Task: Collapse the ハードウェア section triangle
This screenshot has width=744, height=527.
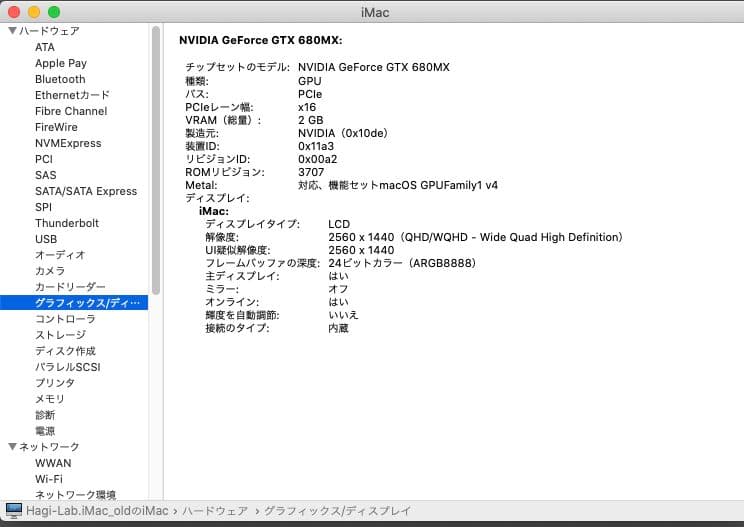Action: click(12, 31)
